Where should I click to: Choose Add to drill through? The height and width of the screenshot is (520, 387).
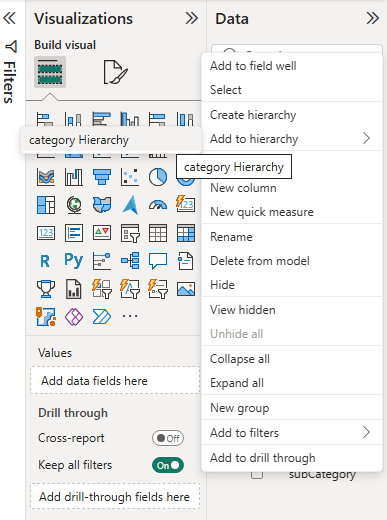292,458
